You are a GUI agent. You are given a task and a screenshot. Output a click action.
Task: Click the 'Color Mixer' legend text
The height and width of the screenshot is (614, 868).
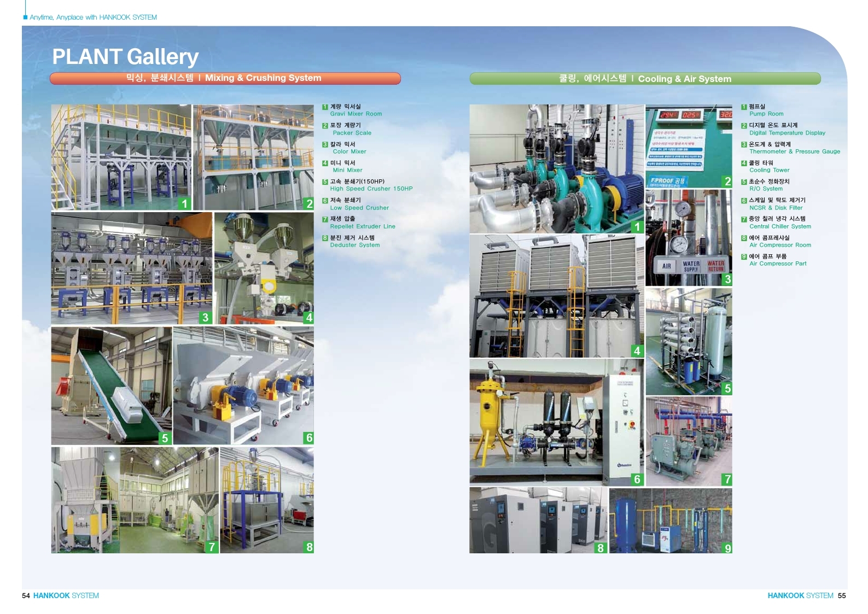tap(349, 151)
